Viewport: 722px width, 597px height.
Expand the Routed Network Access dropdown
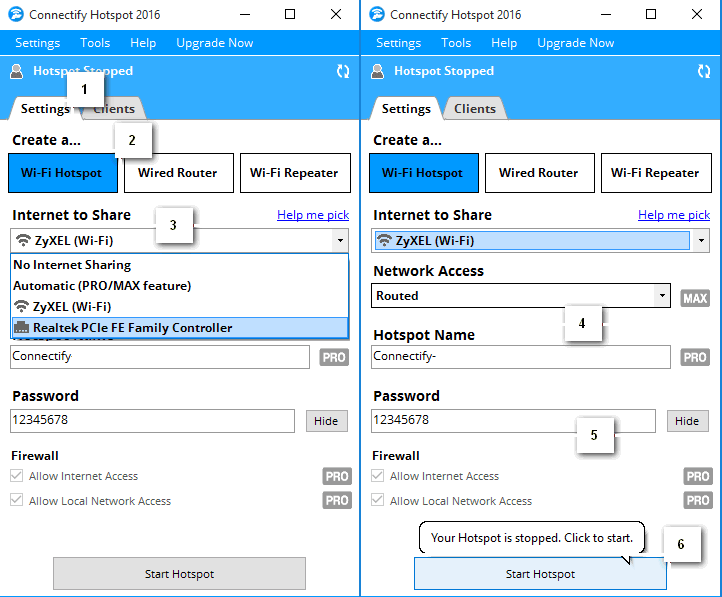pos(662,295)
